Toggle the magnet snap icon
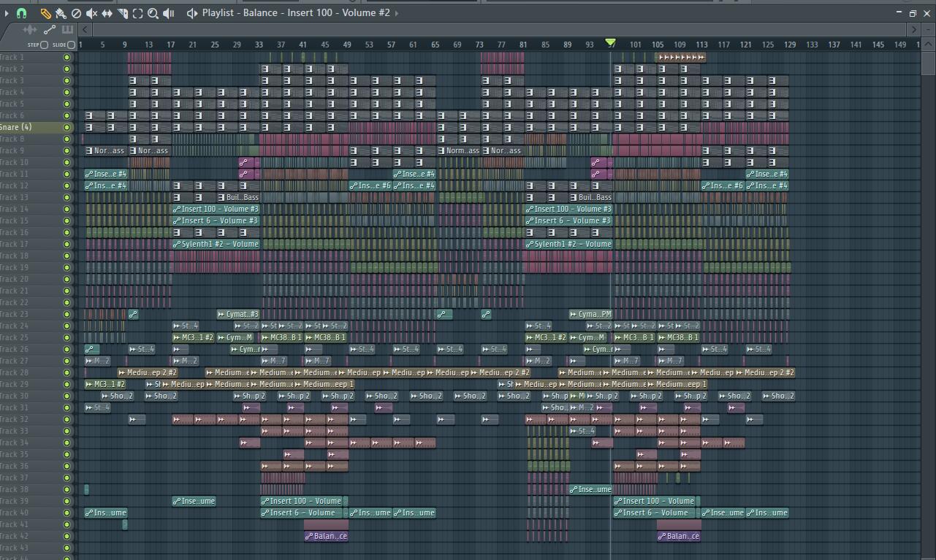Screen dimensions: 936x560 21,13
